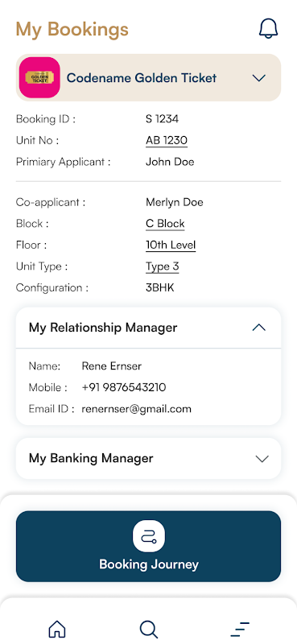The width and height of the screenshot is (297, 644).
Task: Follow the C Block link
Action: pos(165,224)
